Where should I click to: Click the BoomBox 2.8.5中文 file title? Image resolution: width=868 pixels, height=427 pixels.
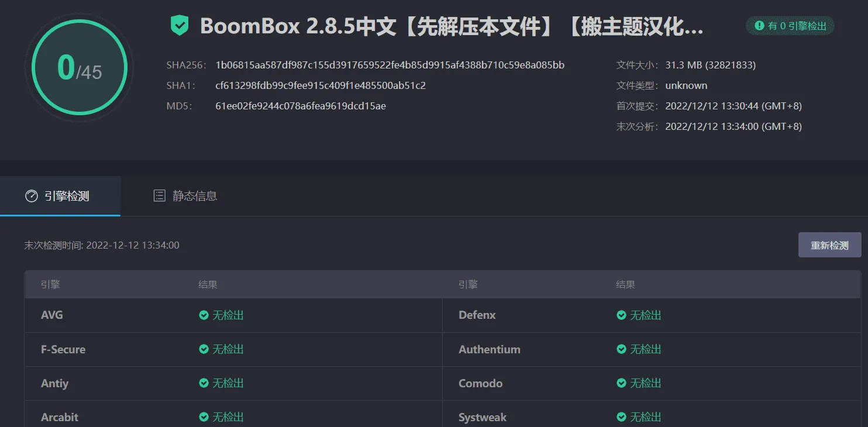452,26
